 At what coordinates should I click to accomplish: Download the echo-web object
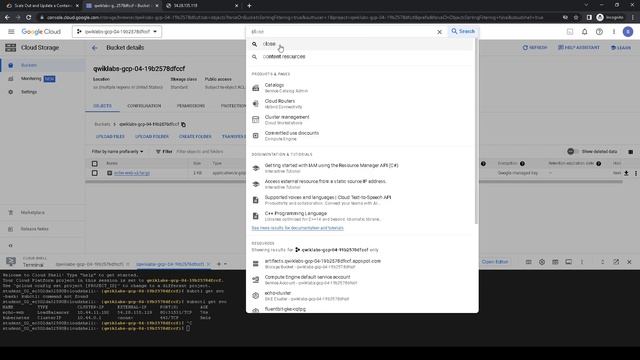[626, 173]
